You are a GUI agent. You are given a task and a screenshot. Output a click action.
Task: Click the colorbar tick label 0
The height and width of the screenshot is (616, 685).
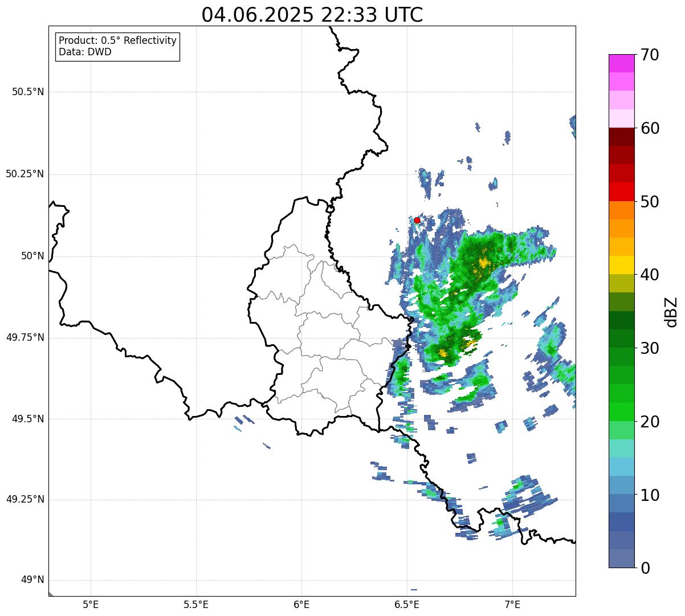tap(644, 568)
